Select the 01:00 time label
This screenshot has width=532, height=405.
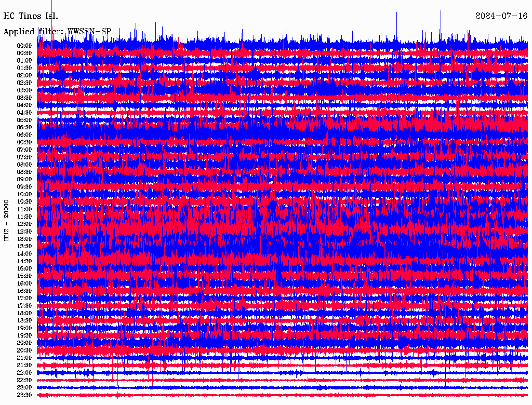24,61
